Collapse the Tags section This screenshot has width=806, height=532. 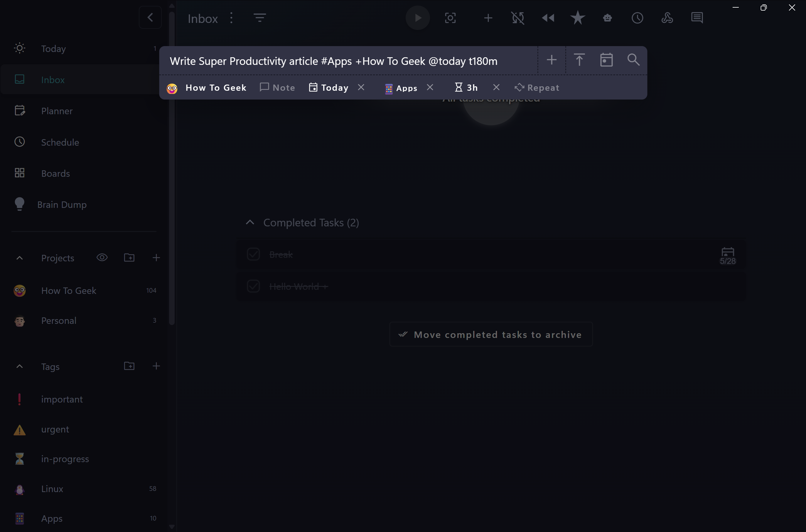[20, 366]
